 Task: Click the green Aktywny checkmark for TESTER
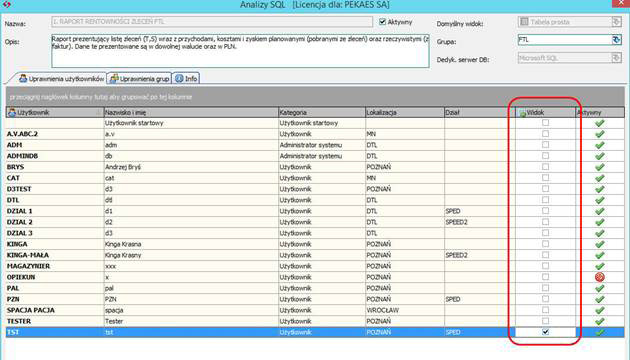[x=599, y=321]
